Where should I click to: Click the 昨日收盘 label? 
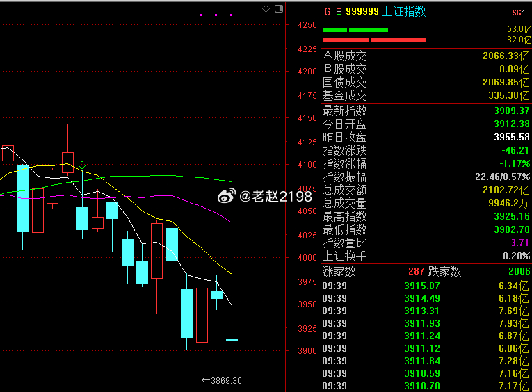[345, 138]
